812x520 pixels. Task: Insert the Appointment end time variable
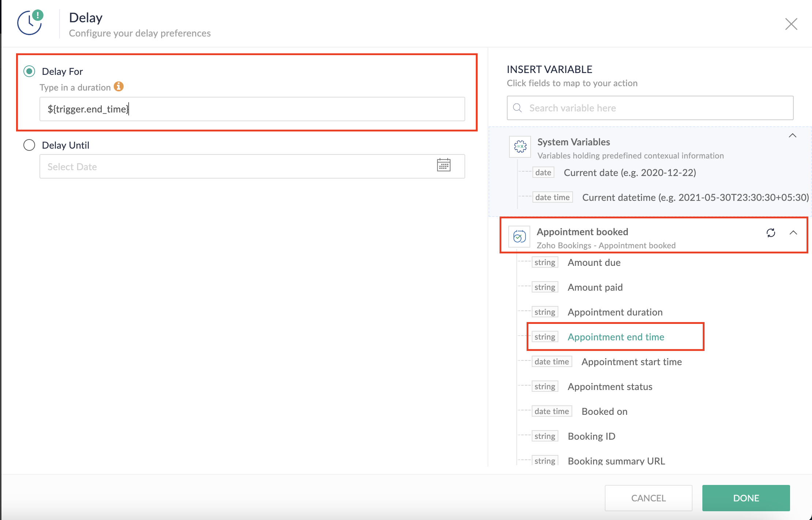tap(616, 337)
